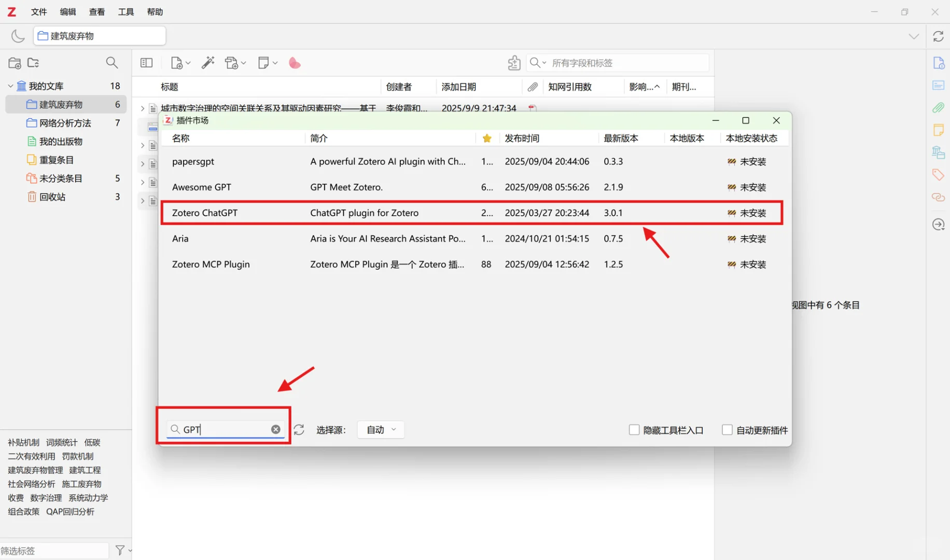This screenshot has height=560, width=950.
Task: Open the 网络分析方法 collection
Action: pos(66,123)
